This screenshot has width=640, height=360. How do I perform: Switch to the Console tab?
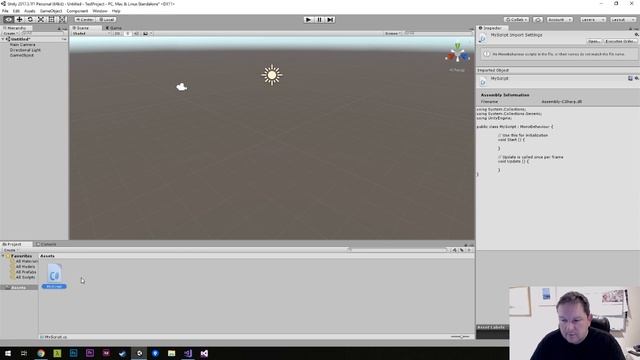point(46,244)
